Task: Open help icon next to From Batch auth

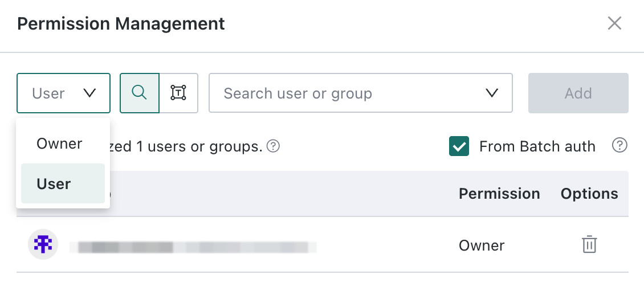Action: tap(619, 145)
